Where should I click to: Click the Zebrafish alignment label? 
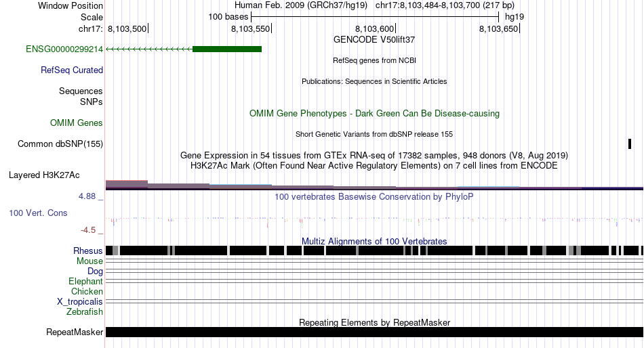pyautogui.click(x=85, y=312)
